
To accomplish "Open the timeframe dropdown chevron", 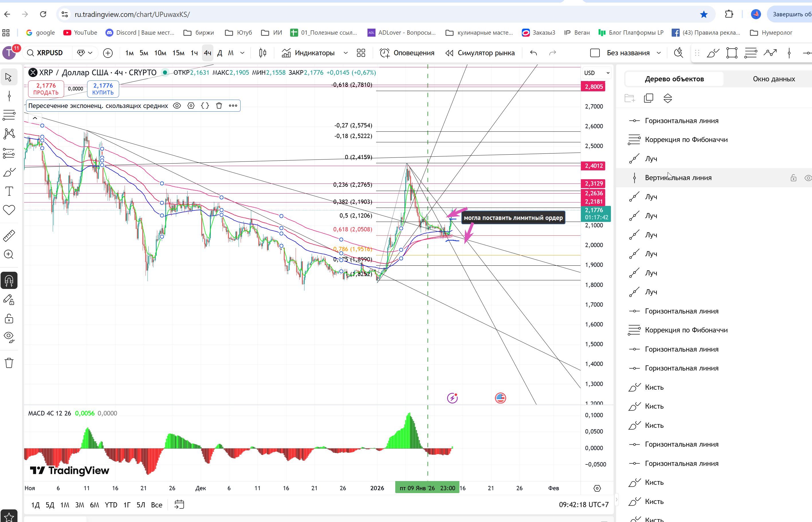I will [x=242, y=53].
